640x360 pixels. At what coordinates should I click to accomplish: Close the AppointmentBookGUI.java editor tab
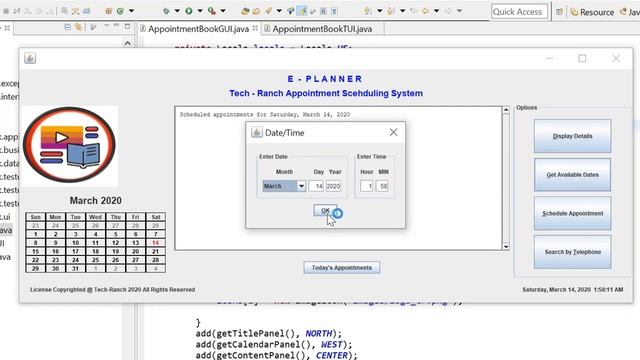[x=255, y=29]
